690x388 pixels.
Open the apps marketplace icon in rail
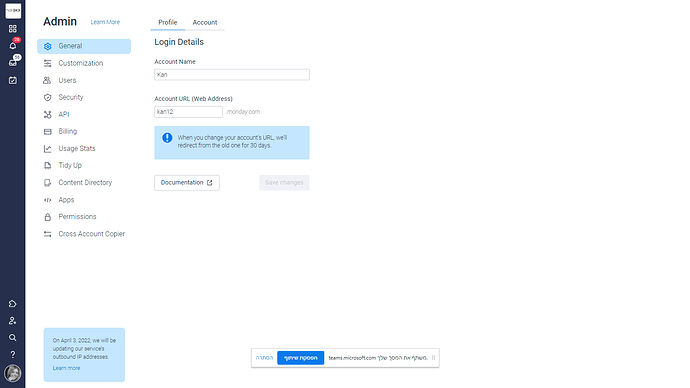[x=13, y=304]
